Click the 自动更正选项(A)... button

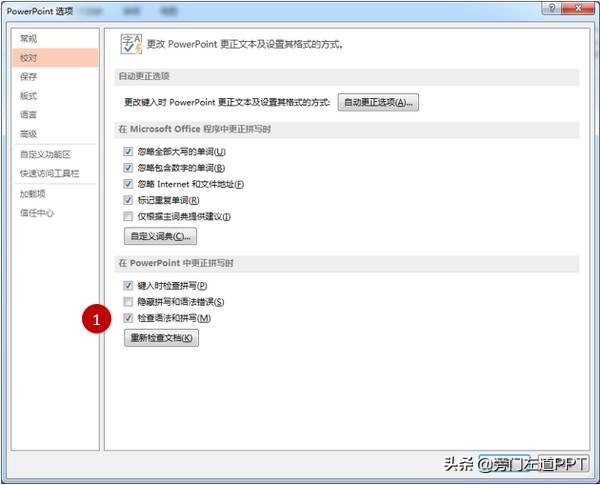pos(378,102)
